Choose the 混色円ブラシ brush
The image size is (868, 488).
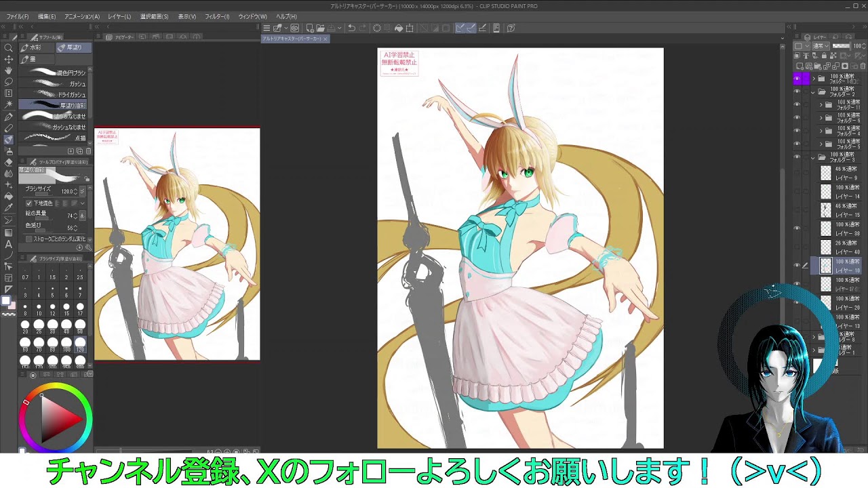pyautogui.click(x=54, y=73)
